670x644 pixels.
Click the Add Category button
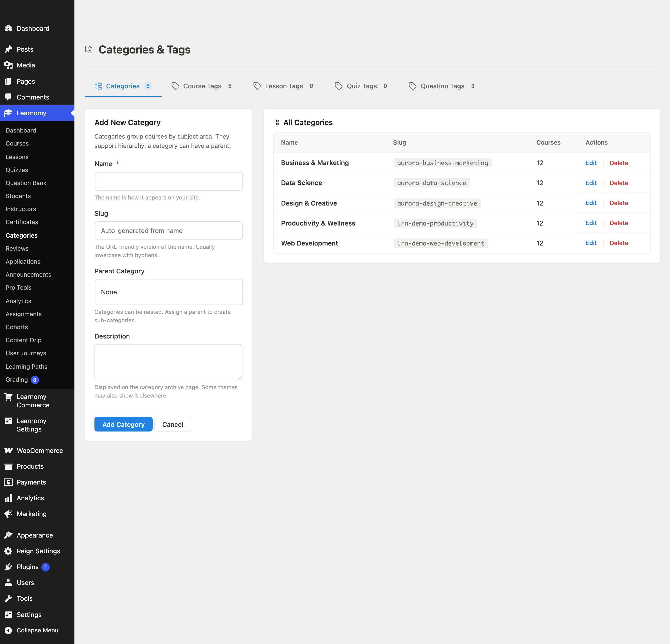point(123,424)
